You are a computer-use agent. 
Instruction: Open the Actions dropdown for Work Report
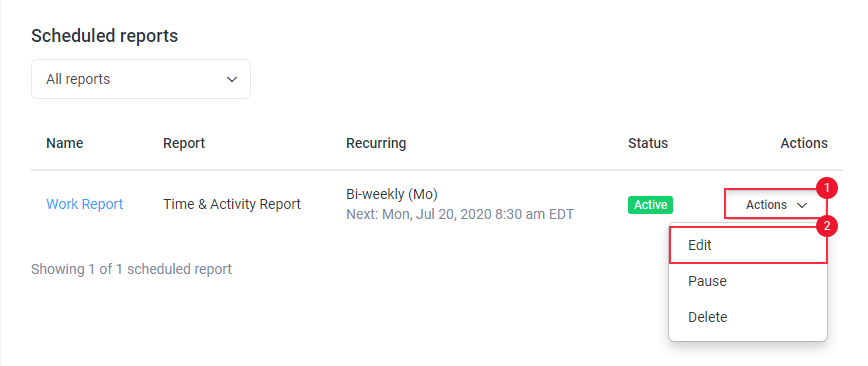(776, 205)
